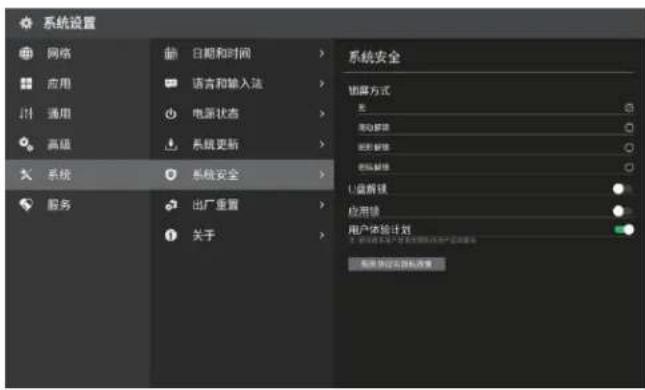The height and width of the screenshot is (390, 645).
Task: Select the fourth lock method radio under 锁屏方式
Action: tap(629, 167)
